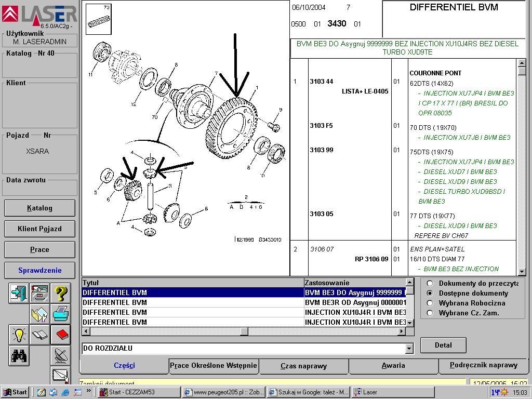Screen dimensions: 532x399
Task: Click the file cabinet drawer icon
Action: coord(40,294)
